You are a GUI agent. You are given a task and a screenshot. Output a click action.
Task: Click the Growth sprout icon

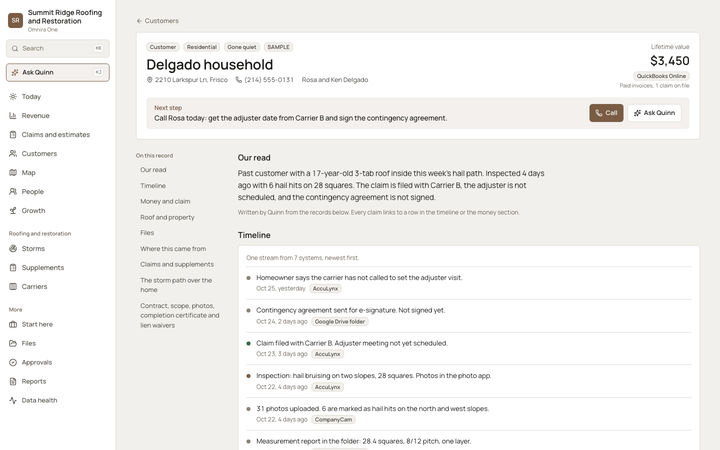pos(13,211)
